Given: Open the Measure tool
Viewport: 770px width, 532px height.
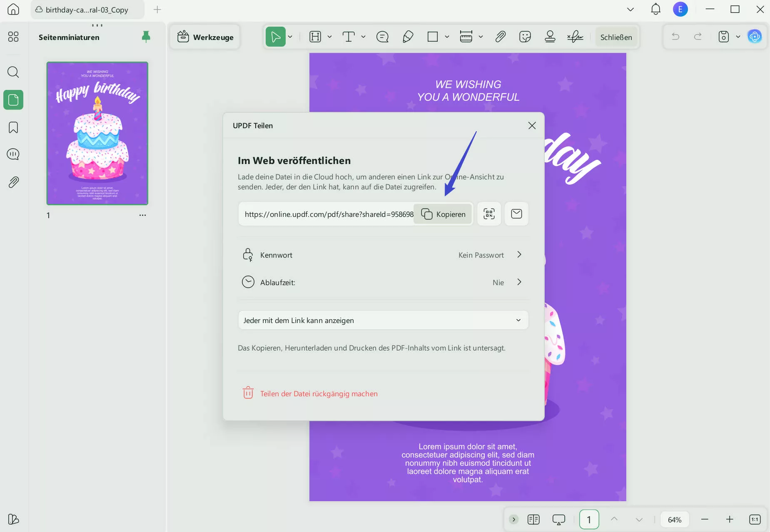Looking at the screenshot, I should (x=466, y=37).
